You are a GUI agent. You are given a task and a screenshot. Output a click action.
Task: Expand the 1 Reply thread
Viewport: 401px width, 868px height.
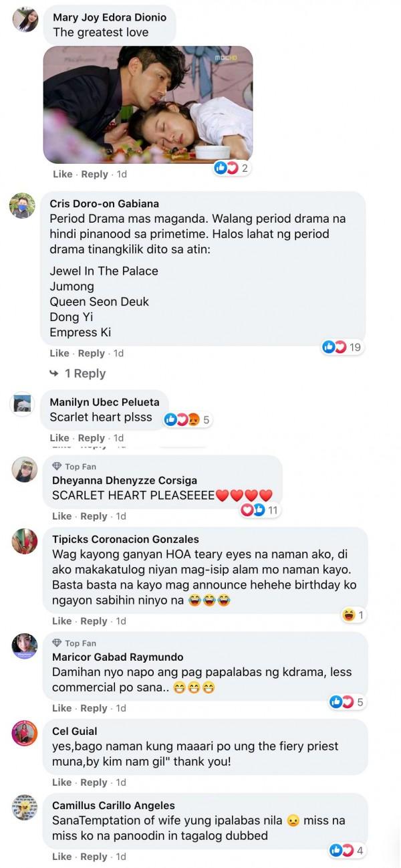[x=78, y=373]
